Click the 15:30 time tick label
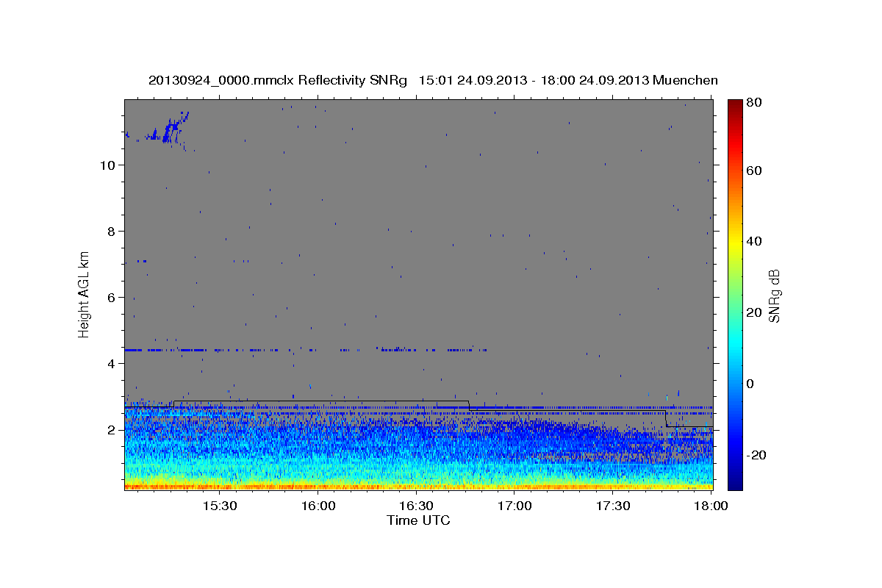The height and width of the screenshot is (588, 882). point(220,506)
